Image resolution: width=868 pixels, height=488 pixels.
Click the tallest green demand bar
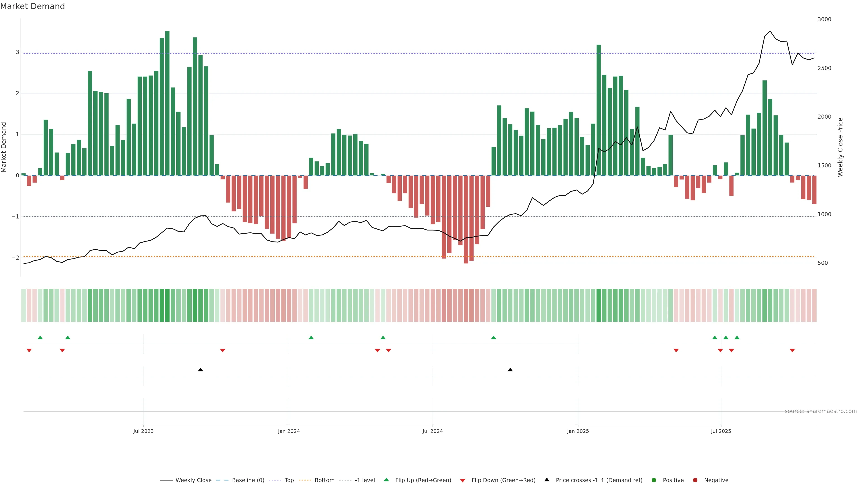click(x=167, y=101)
